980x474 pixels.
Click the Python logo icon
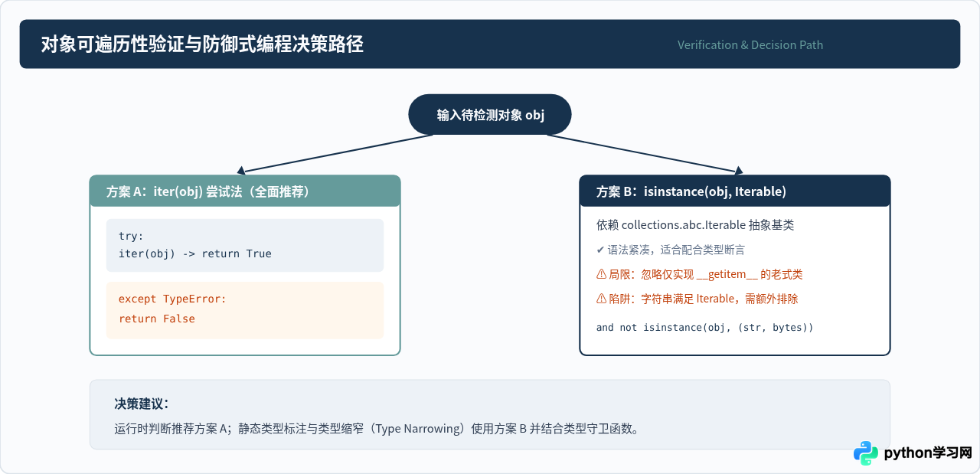coord(866,453)
